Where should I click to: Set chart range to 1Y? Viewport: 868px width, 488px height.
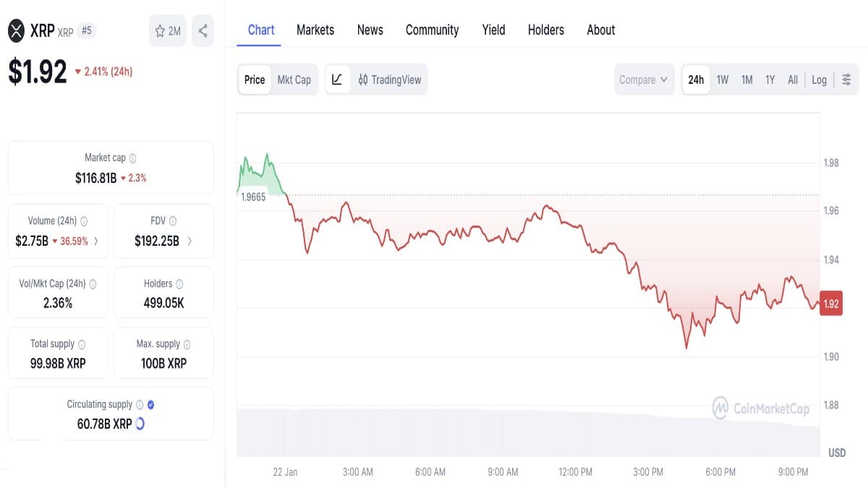(770, 80)
